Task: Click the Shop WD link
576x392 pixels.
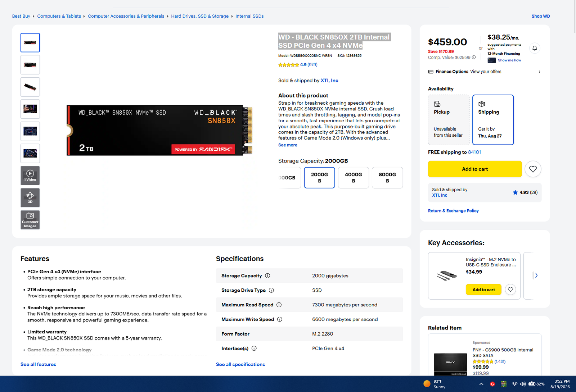Action: [x=541, y=16]
